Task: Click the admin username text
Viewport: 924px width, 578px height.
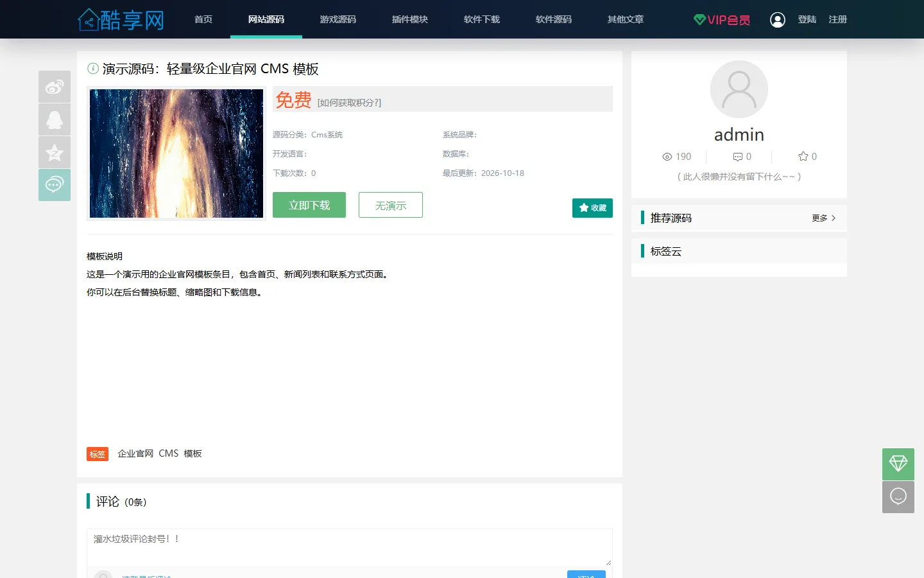Action: coord(739,135)
